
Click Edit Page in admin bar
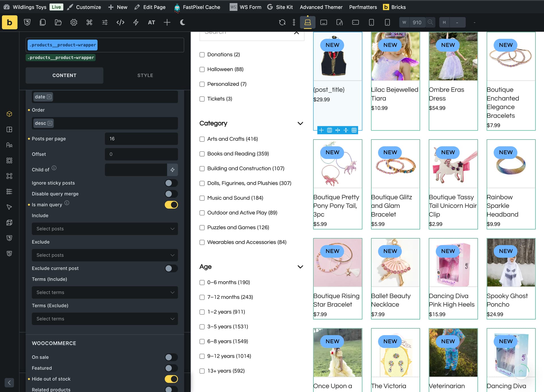(x=150, y=7)
